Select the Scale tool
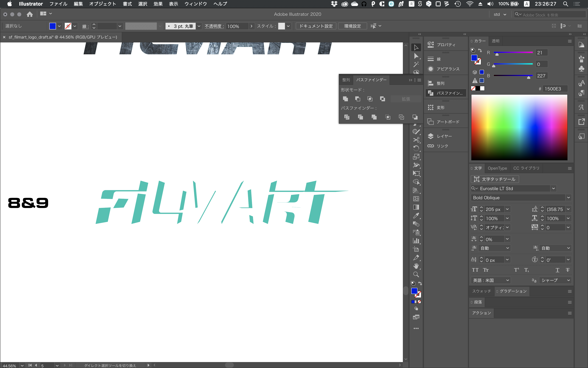588x368 pixels. coord(416,157)
